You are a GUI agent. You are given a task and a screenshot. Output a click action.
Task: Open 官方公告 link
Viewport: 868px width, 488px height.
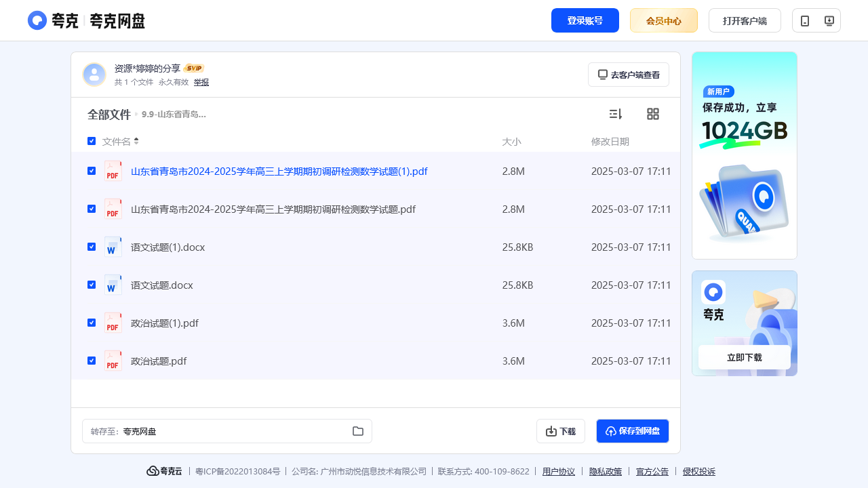(652, 472)
